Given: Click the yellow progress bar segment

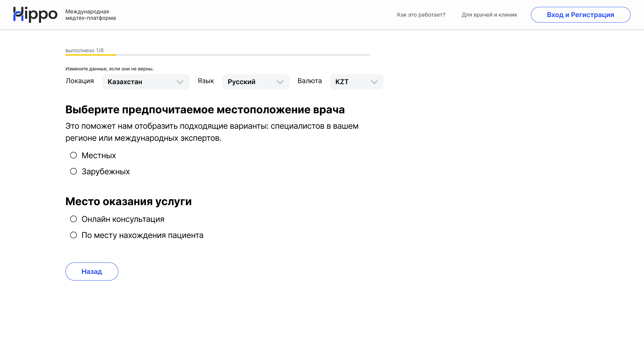Looking at the screenshot, I should 91,55.
